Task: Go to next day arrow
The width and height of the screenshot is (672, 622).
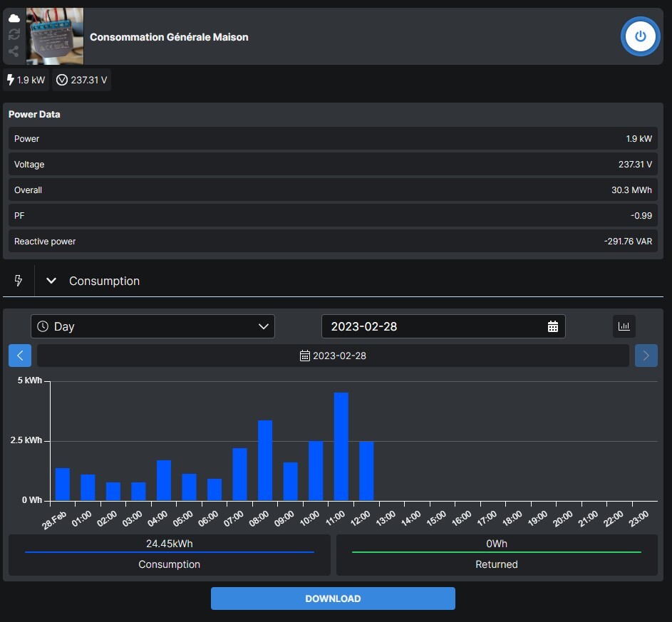Action: 646,356
